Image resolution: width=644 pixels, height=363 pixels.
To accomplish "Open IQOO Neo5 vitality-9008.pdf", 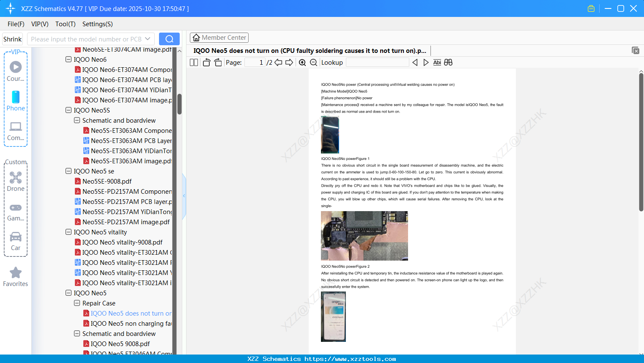I will coord(118,242).
